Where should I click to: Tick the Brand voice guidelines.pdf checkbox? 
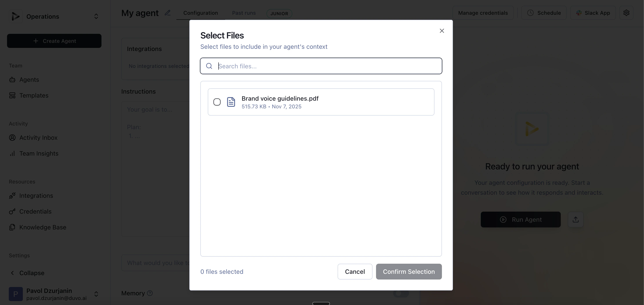[217, 102]
